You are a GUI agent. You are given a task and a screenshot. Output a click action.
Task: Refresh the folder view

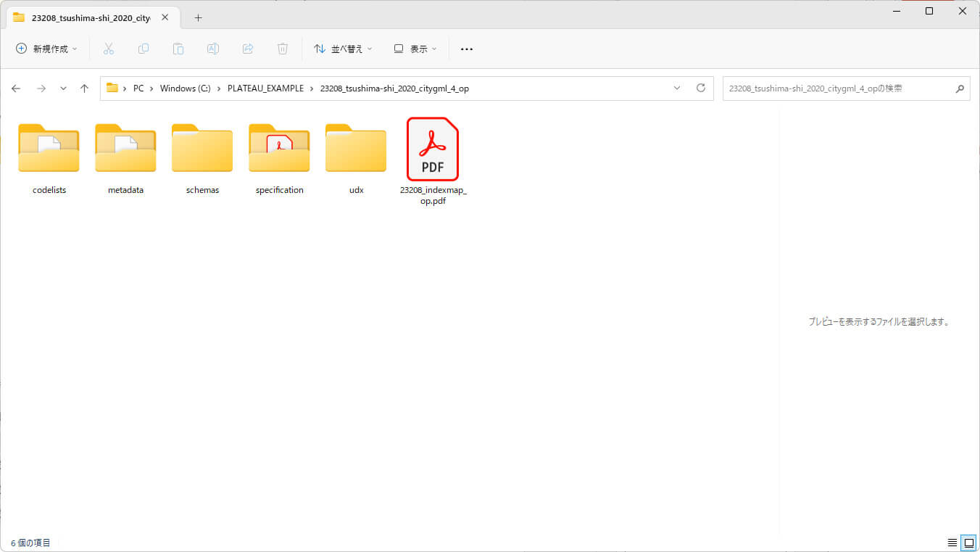701,88
